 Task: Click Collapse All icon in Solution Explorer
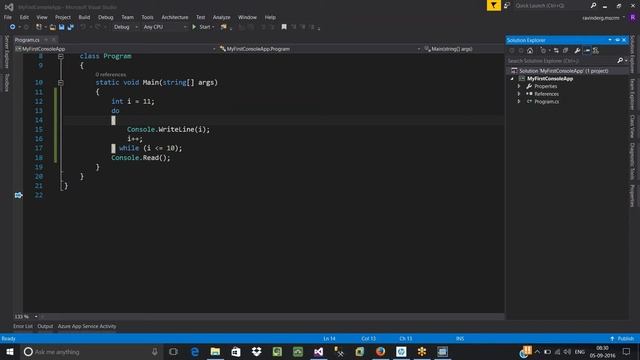click(565, 51)
